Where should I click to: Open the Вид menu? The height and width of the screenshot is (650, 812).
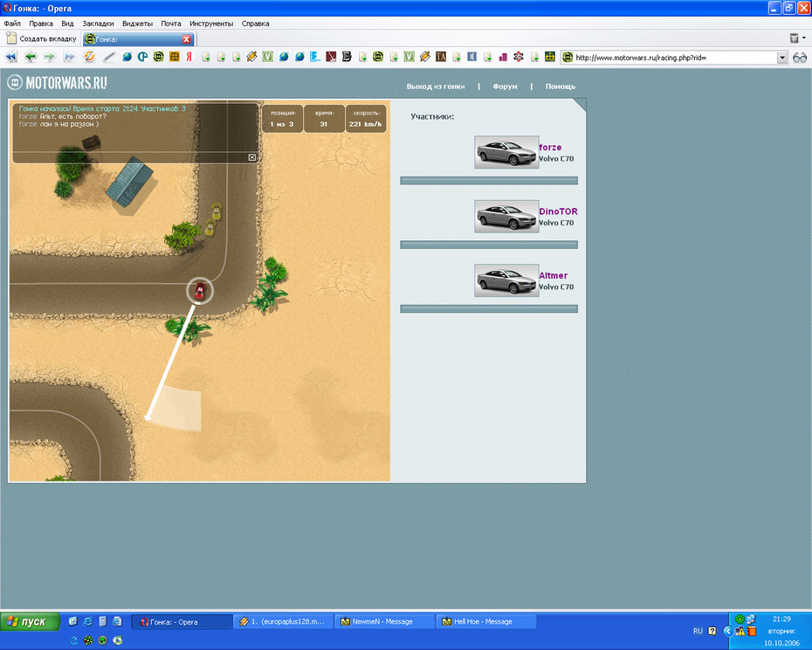point(67,24)
